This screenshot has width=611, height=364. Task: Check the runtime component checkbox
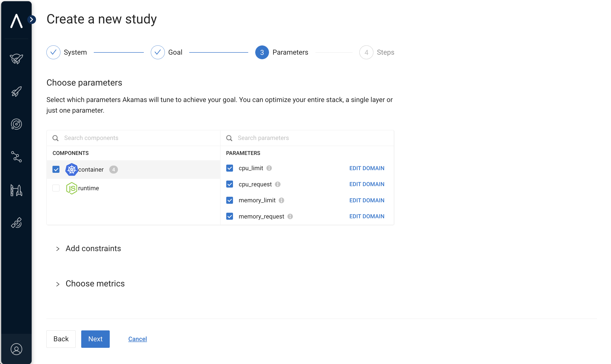56,188
